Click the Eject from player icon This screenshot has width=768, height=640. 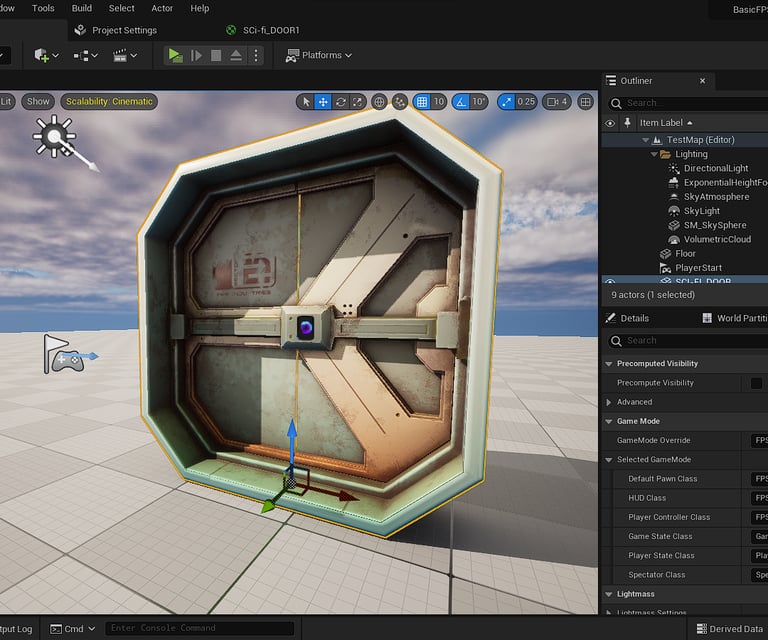[x=236, y=56]
